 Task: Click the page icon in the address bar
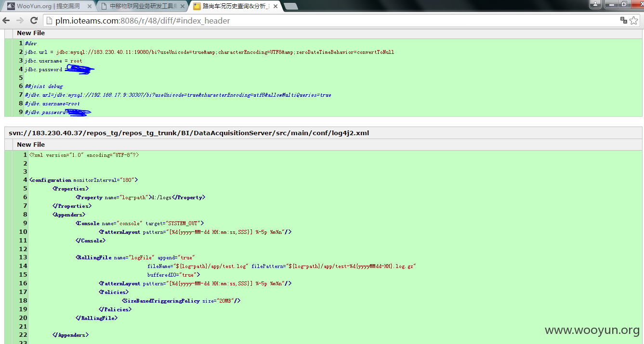[x=49, y=21]
